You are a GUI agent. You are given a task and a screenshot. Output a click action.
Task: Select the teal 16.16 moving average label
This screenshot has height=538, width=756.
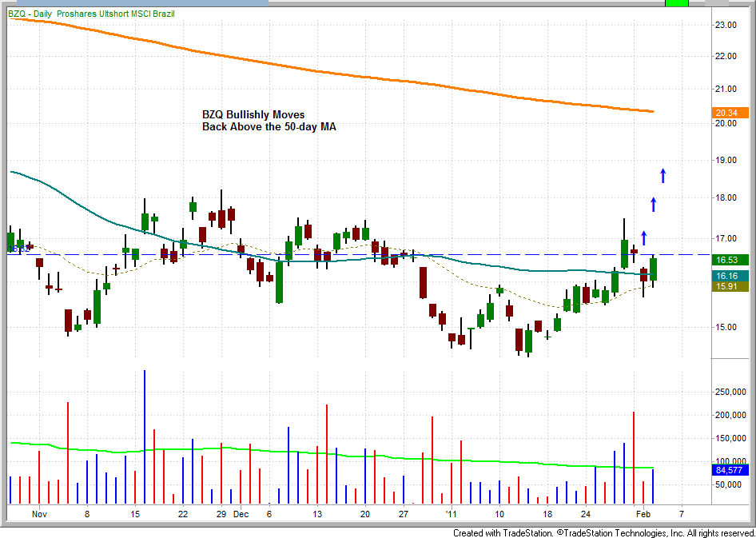coord(730,276)
